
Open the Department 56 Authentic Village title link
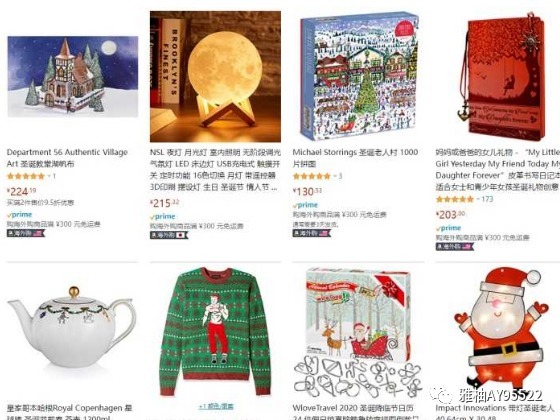coord(67,158)
